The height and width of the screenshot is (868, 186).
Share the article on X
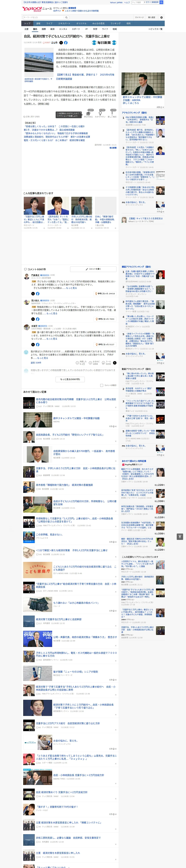click(x=61, y=43)
